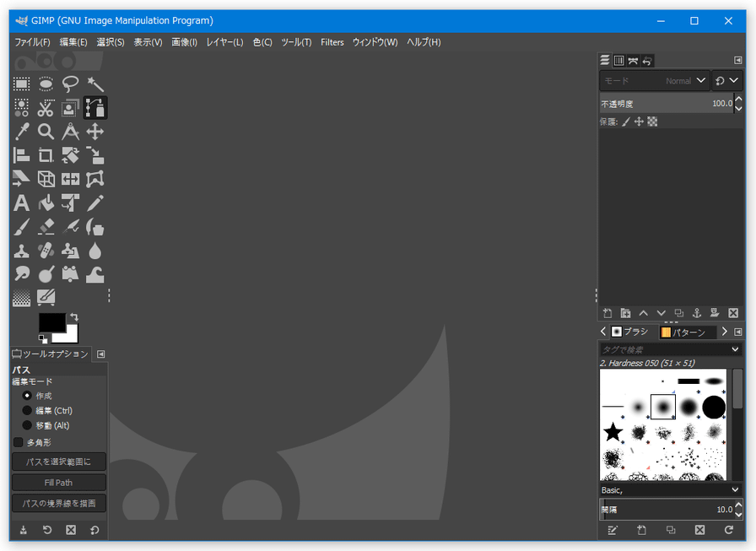
Task: Select the Clone stamp tool
Action: click(x=21, y=251)
